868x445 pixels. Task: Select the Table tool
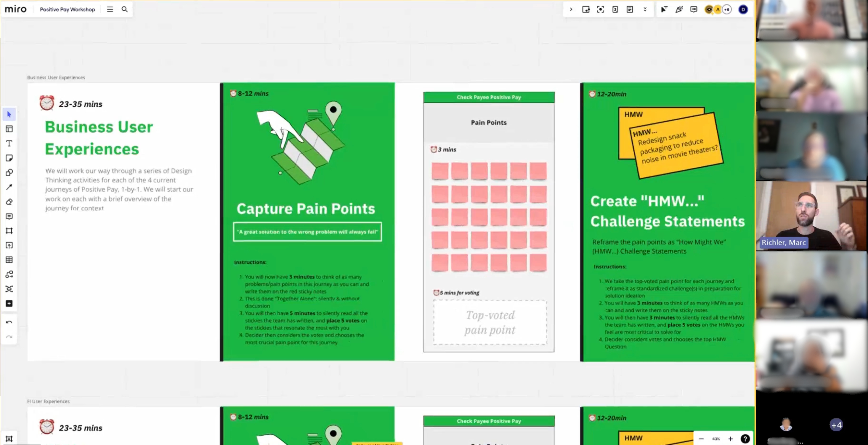pos(9,260)
